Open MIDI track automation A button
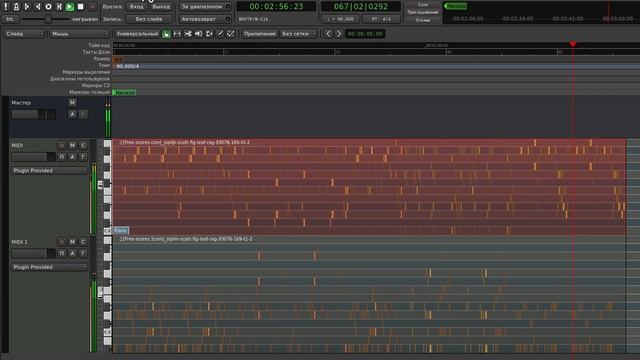This screenshot has height=360, width=640. [x=72, y=157]
